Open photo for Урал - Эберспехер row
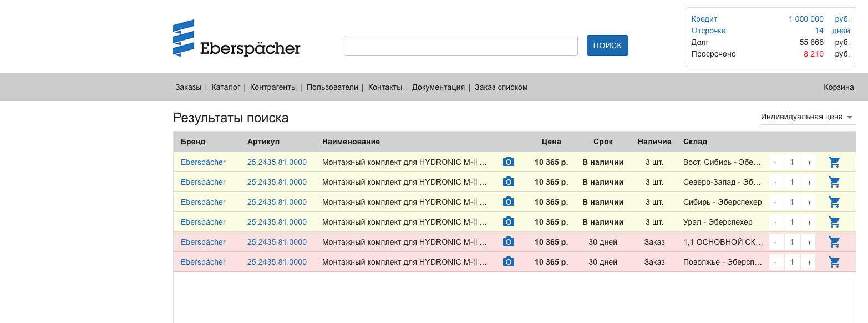 coord(508,222)
